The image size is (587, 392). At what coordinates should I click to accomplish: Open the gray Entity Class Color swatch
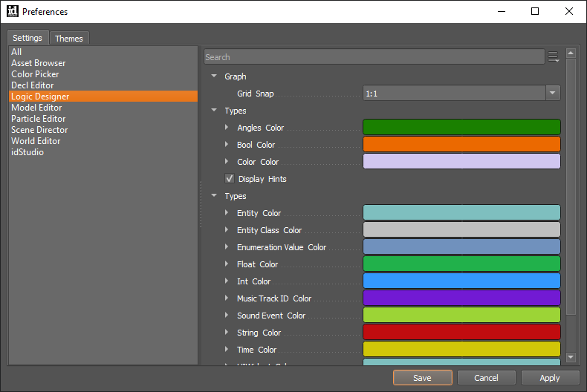461,229
